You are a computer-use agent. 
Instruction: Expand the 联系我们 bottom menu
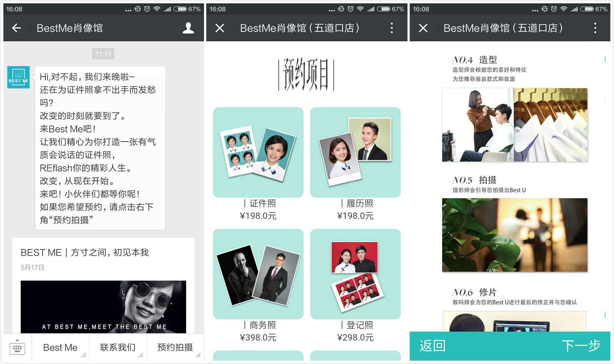pos(118,348)
